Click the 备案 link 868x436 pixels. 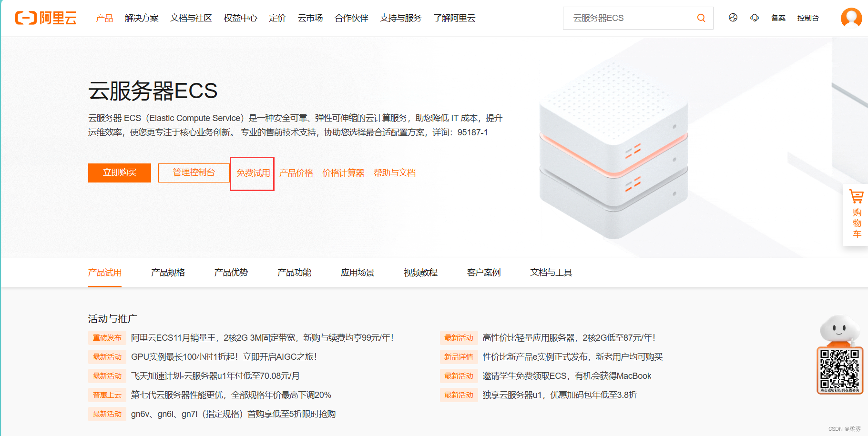pyautogui.click(x=778, y=18)
